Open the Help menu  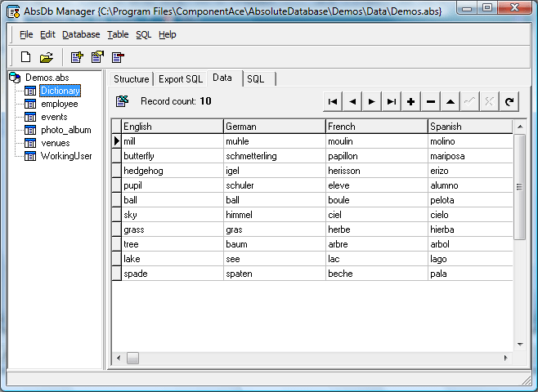[x=167, y=34]
